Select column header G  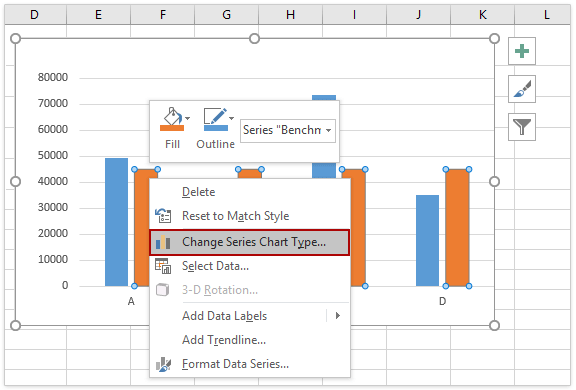227,14
